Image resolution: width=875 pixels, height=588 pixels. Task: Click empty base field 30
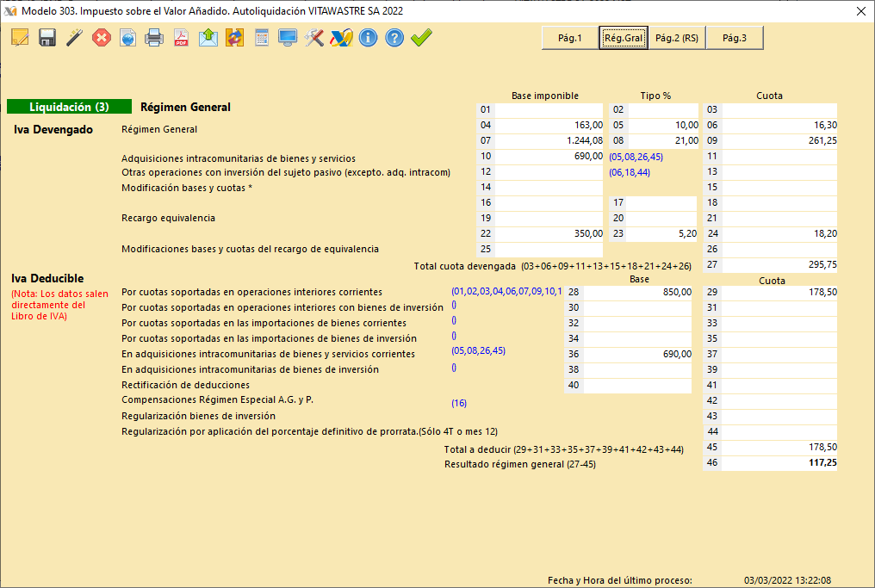(x=638, y=308)
